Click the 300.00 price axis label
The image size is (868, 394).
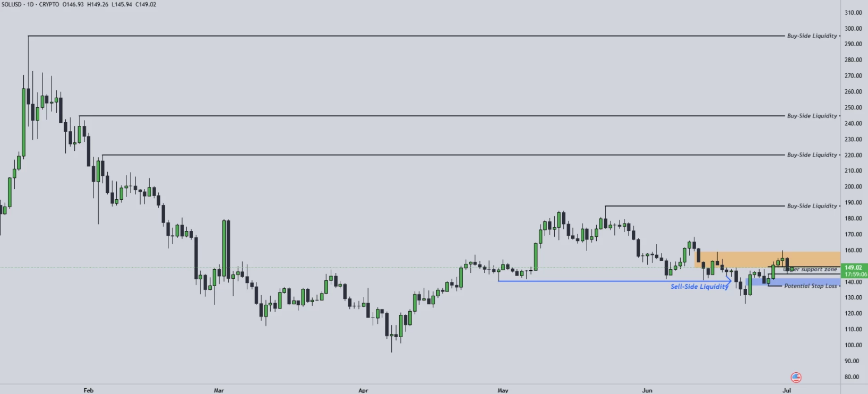853,29
